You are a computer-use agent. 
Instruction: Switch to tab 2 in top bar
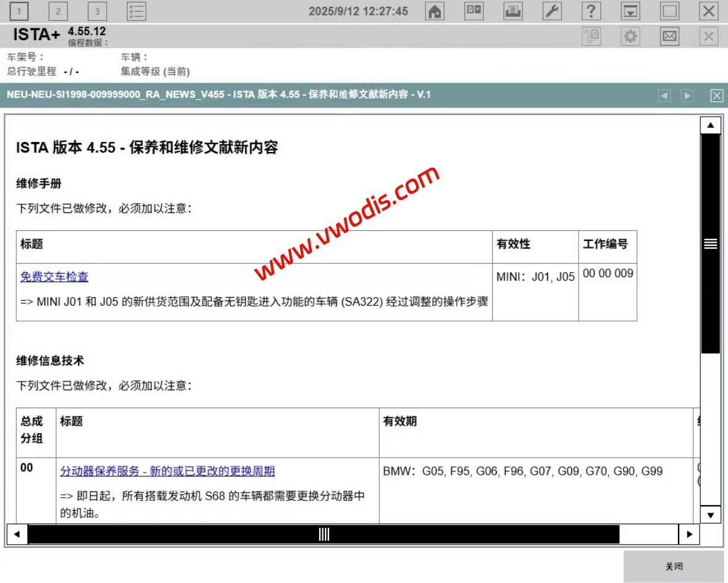tap(58, 11)
